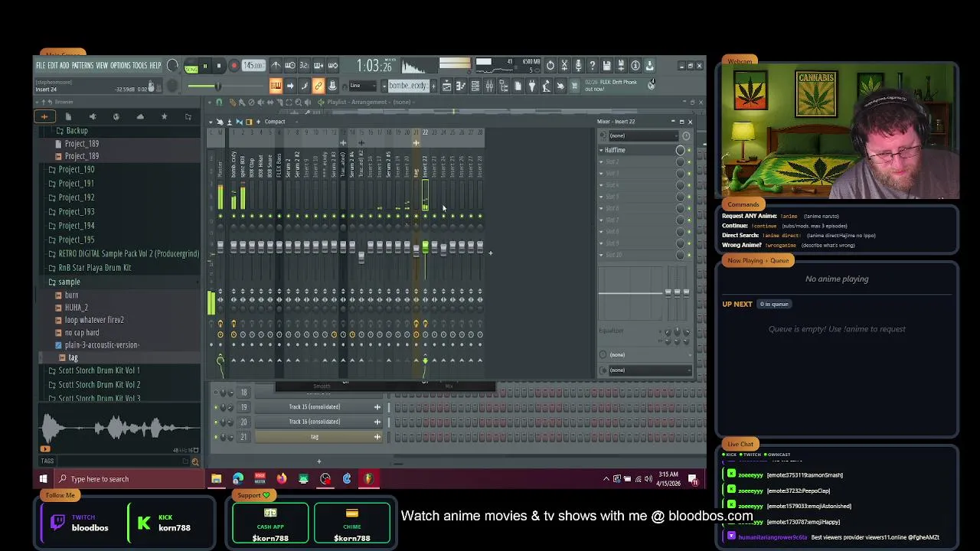
Task: Open the TOOLS menu
Action: pos(140,66)
